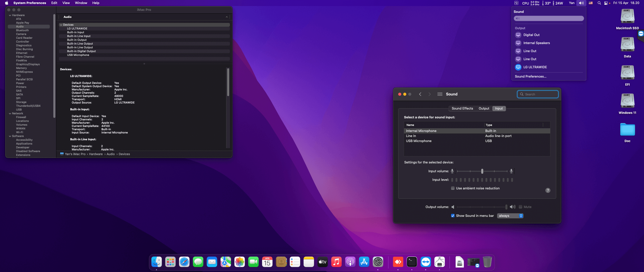Image resolution: width=644 pixels, height=272 pixels.
Task: Open Mail app in the Dock
Action: pyautogui.click(x=212, y=262)
